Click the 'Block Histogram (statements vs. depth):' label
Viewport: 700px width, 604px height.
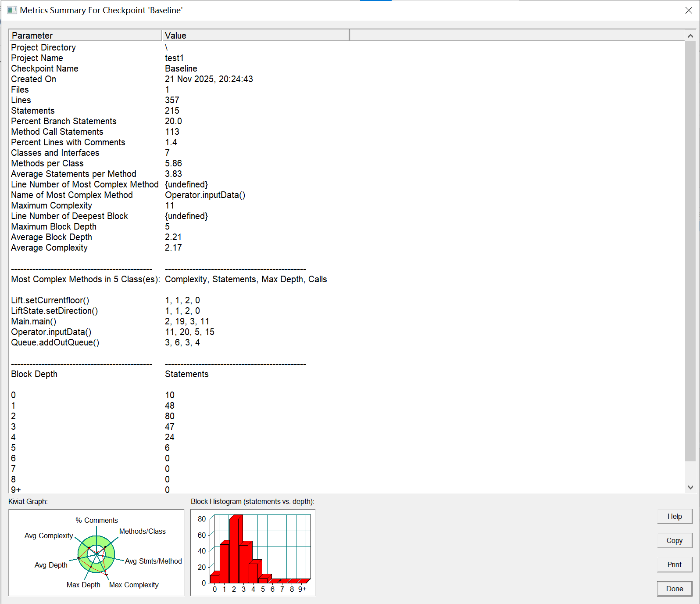[253, 501]
